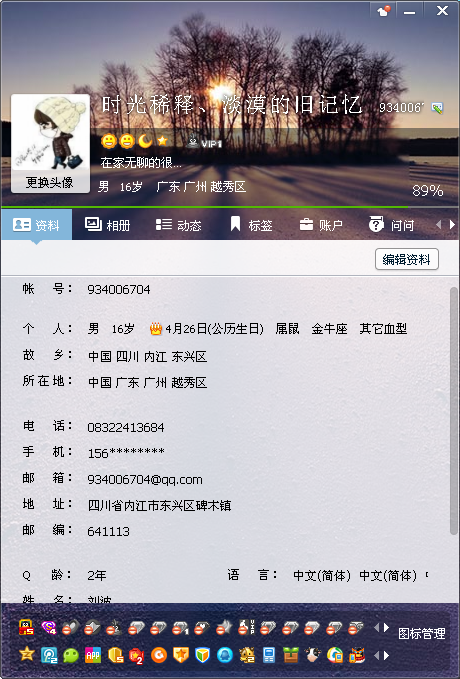Click the profile page vertical scrollbar

pos(454,411)
